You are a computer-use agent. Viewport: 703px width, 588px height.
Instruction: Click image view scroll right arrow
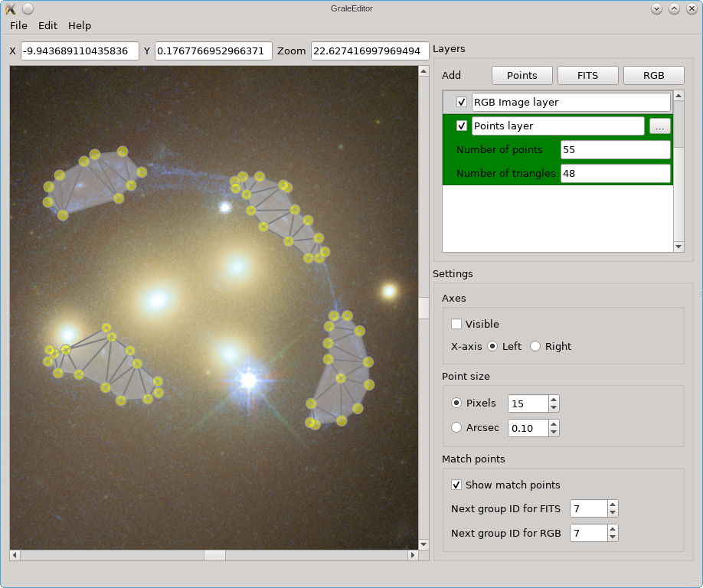click(413, 555)
